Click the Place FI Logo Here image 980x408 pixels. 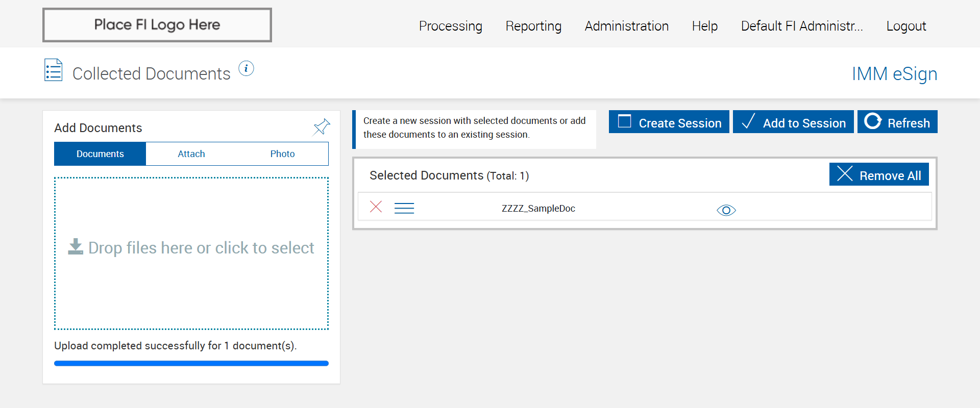157,25
